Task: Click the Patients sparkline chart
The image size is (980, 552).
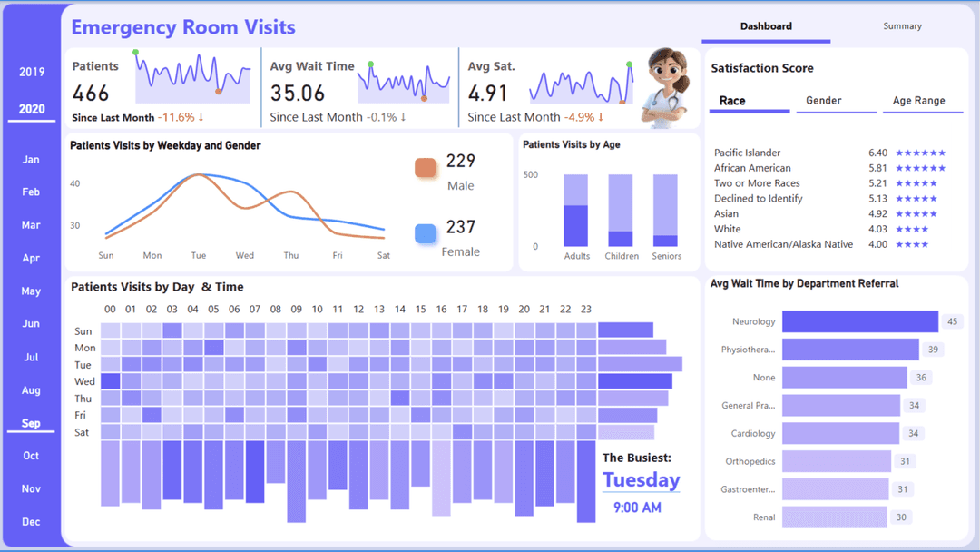Action: coord(193,78)
